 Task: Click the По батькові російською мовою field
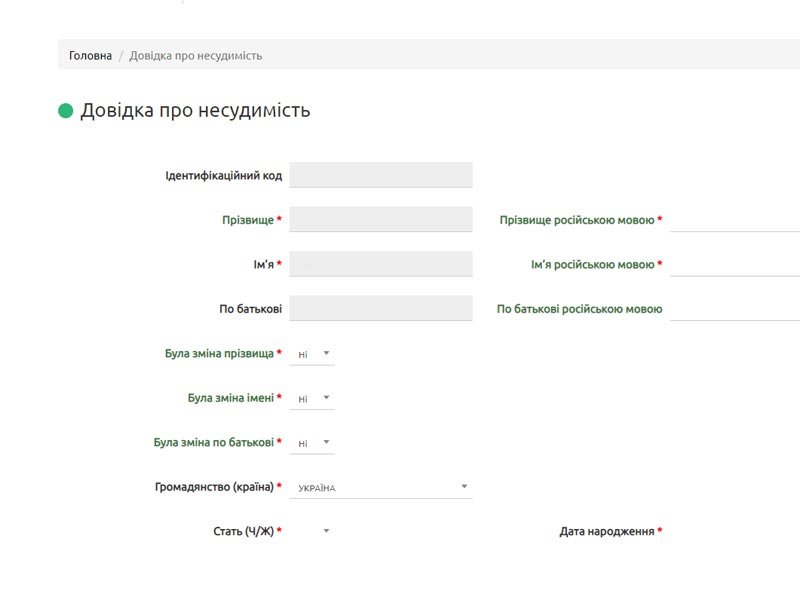coord(735,309)
